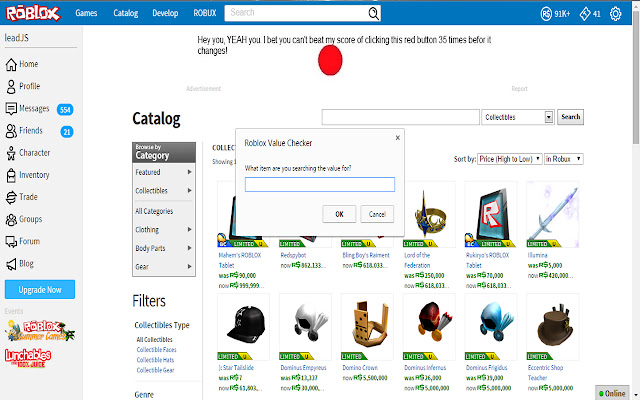This screenshot has height=400, width=640.
Task: Open the Dominus Frigidus thumbnail
Action: coord(491,327)
